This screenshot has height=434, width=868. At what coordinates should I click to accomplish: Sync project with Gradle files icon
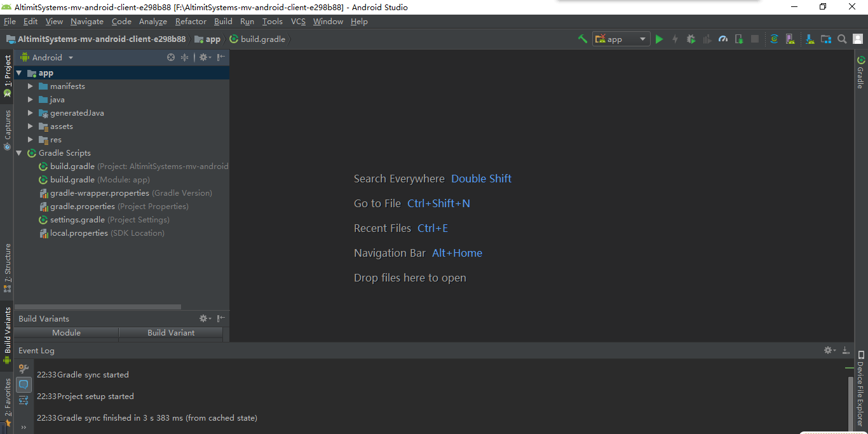point(774,39)
